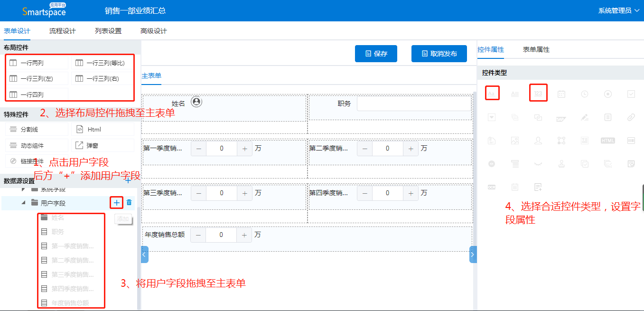
Task: Pick the Html special control
Action: coord(103,129)
